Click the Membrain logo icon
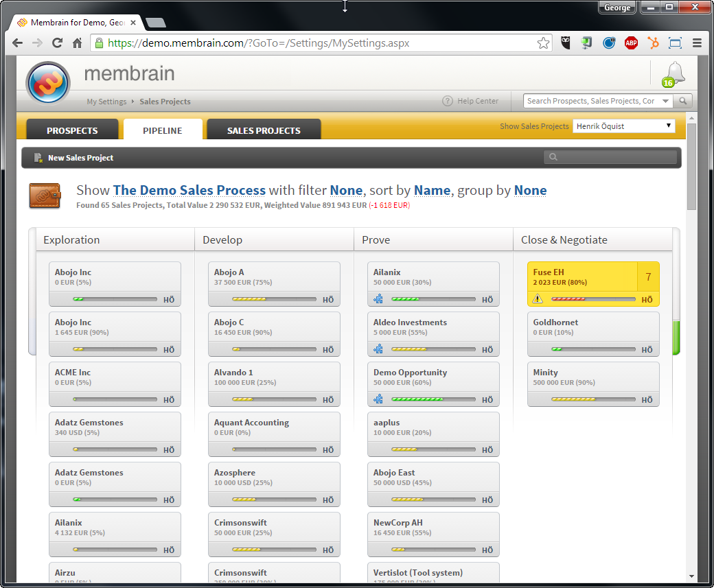 (48, 83)
